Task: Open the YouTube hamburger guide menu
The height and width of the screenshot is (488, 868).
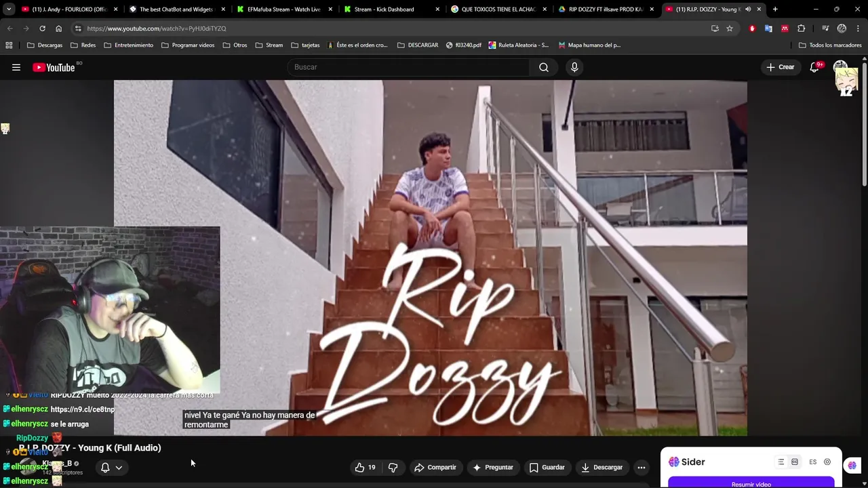Action: click(x=16, y=67)
